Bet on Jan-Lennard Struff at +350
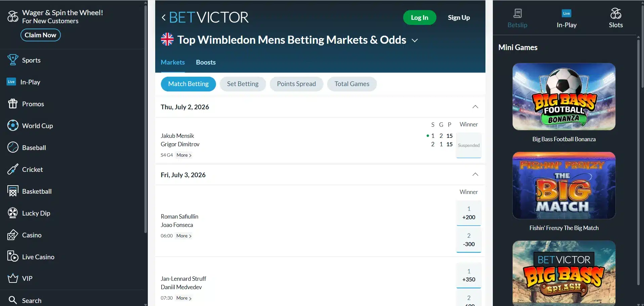The height and width of the screenshot is (306, 644). [x=469, y=276]
